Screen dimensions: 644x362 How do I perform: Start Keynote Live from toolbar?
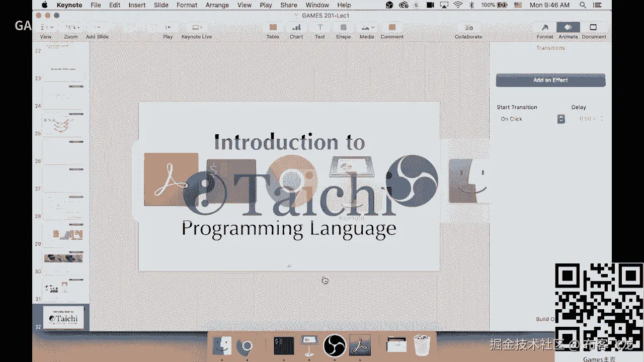coord(196,31)
